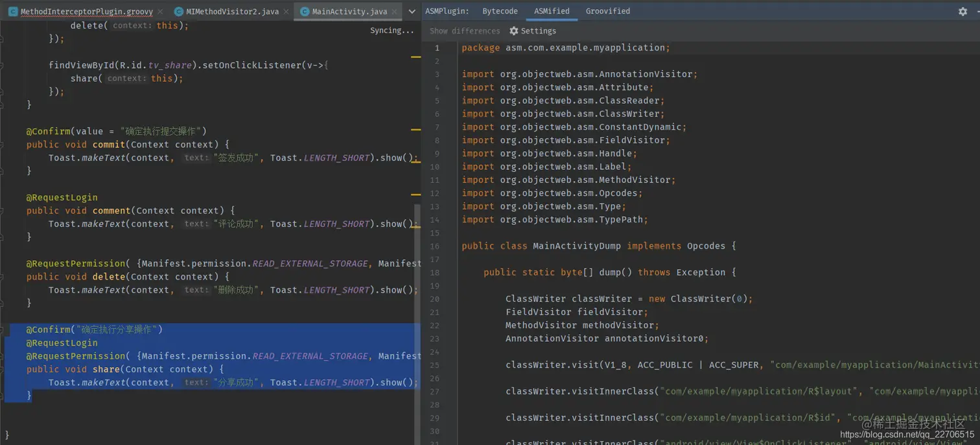
Task: Click the "删除成功" string literal
Action: (236, 290)
